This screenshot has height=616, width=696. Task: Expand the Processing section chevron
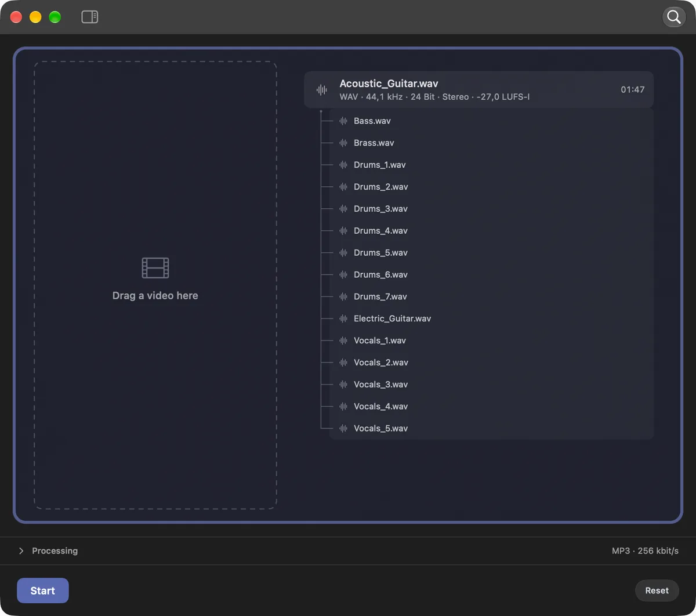[x=21, y=551]
